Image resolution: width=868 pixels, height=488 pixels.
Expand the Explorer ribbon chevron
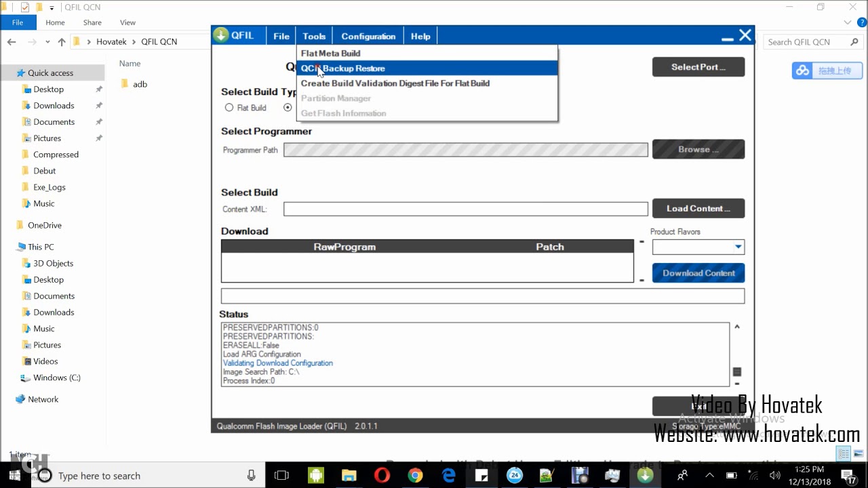point(848,22)
